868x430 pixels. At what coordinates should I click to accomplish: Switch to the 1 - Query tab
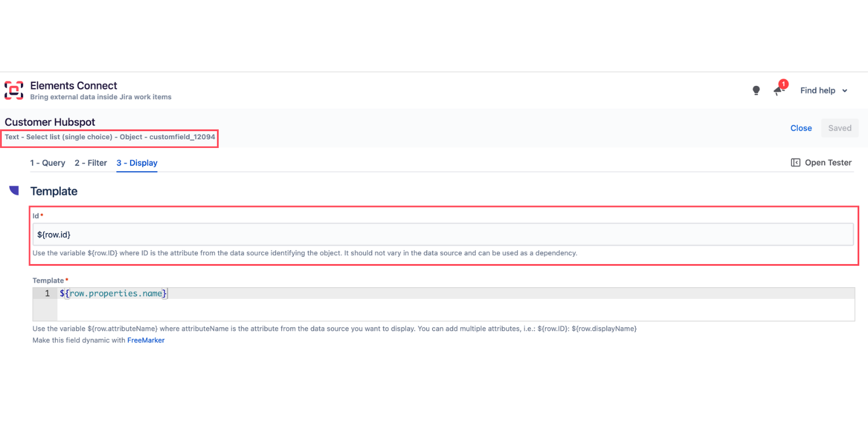[48, 163]
